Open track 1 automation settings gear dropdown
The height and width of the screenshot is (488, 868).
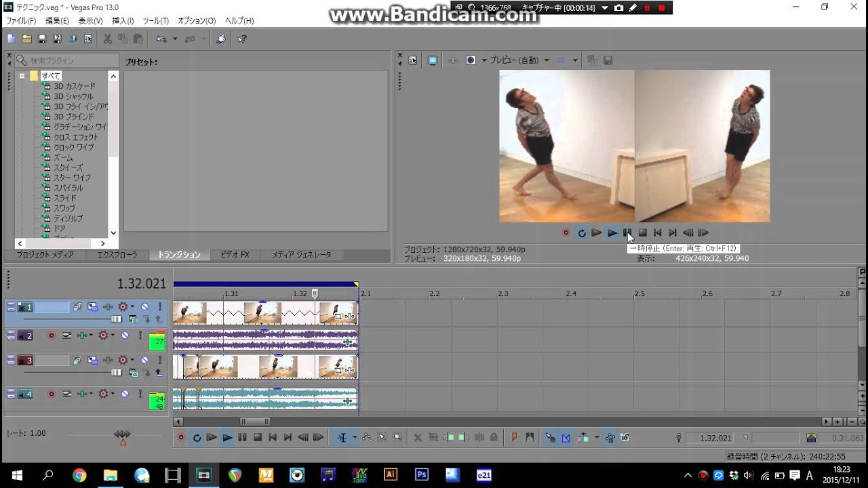pyautogui.click(x=132, y=307)
